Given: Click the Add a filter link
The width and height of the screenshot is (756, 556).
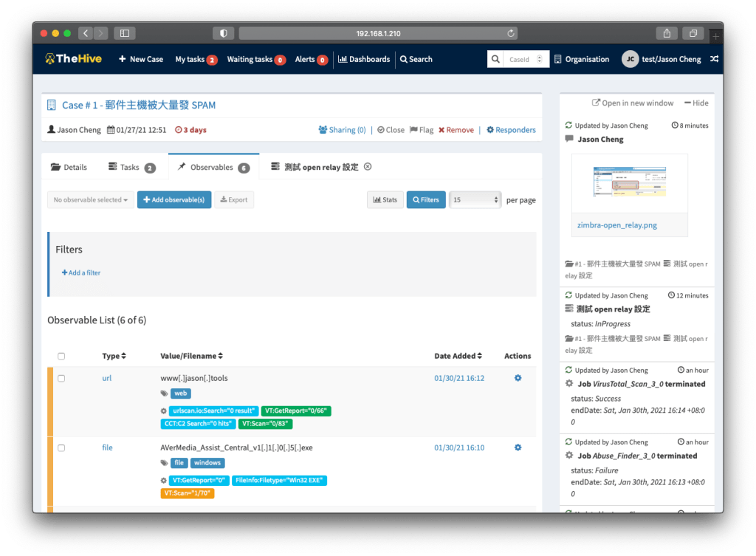Looking at the screenshot, I should pyautogui.click(x=81, y=272).
